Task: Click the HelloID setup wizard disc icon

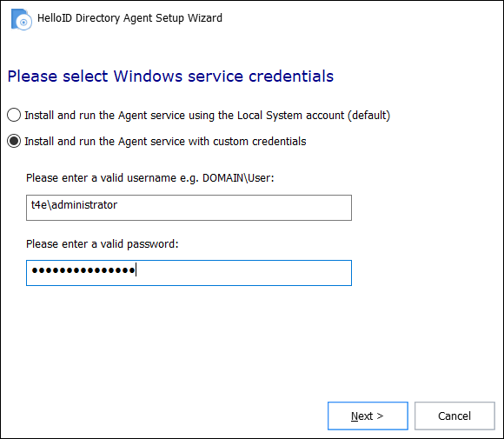Action: point(21,19)
